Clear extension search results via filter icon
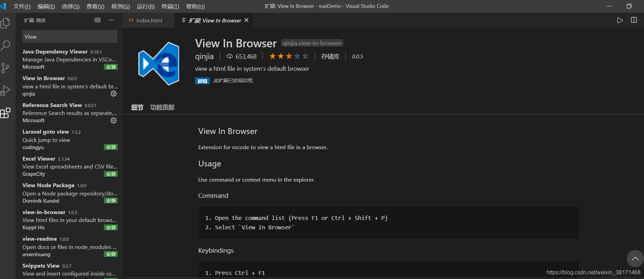This screenshot has height=279, width=644. [x=98, y=20]
